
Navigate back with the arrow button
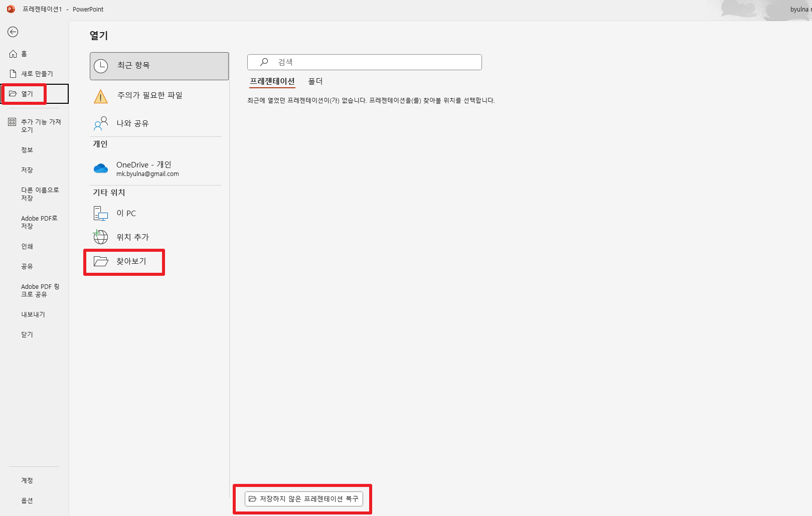(13, 32)
